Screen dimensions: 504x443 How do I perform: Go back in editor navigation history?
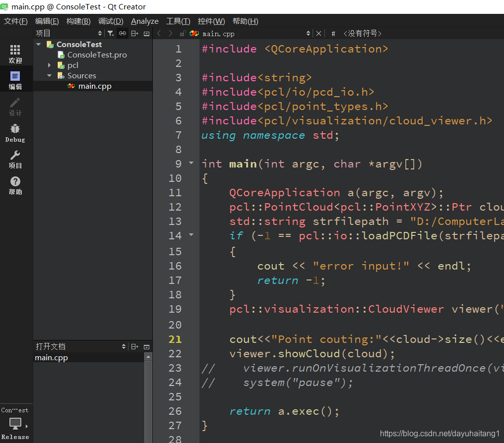point(159,33)
